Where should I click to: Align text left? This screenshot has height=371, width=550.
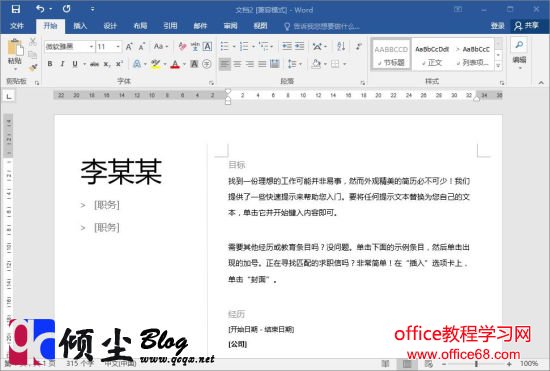tap(224, 64)
